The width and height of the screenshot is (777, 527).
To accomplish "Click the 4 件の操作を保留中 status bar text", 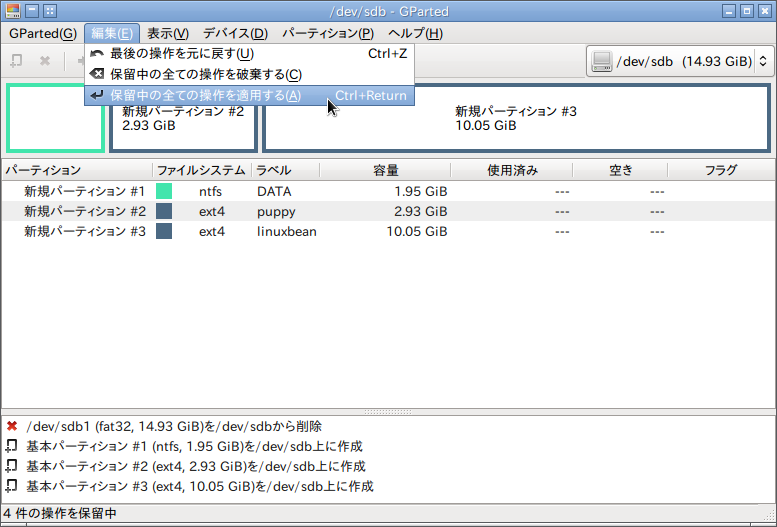I will click(x=60, y=513).
